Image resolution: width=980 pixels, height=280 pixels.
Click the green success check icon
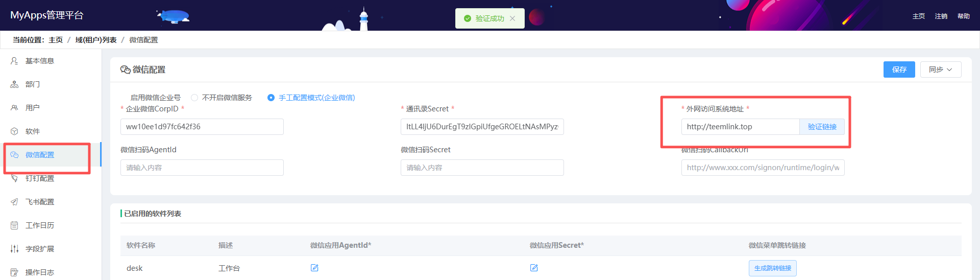point(468,18)
